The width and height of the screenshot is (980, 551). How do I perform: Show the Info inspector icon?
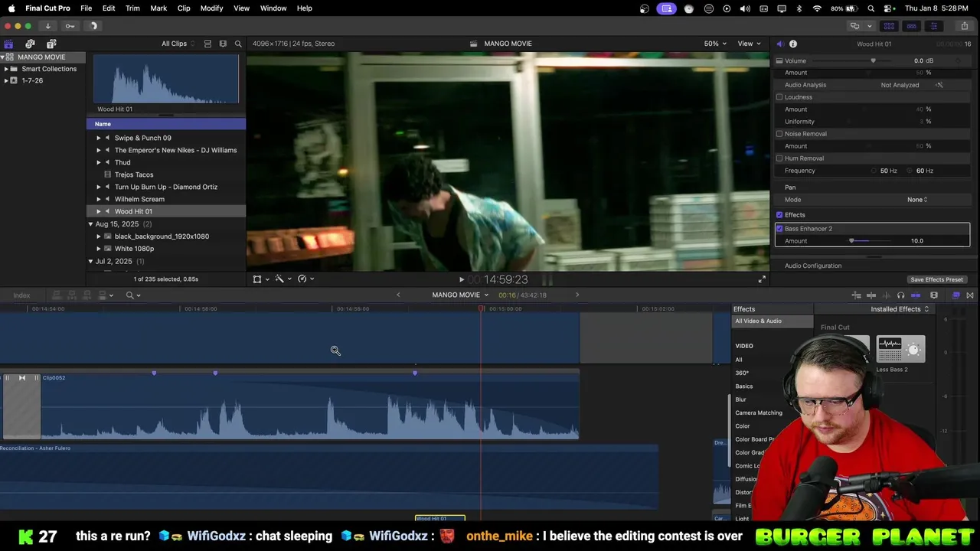coord(793,44)
